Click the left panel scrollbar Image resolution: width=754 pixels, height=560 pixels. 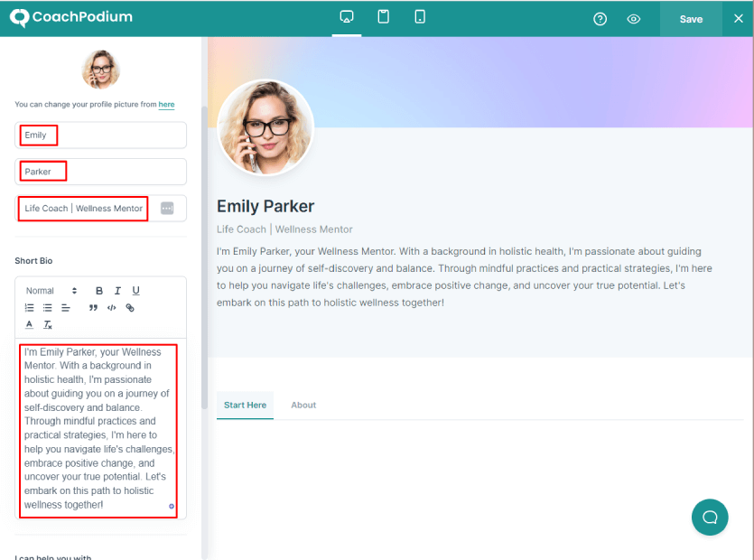click(x=204, y=257)
